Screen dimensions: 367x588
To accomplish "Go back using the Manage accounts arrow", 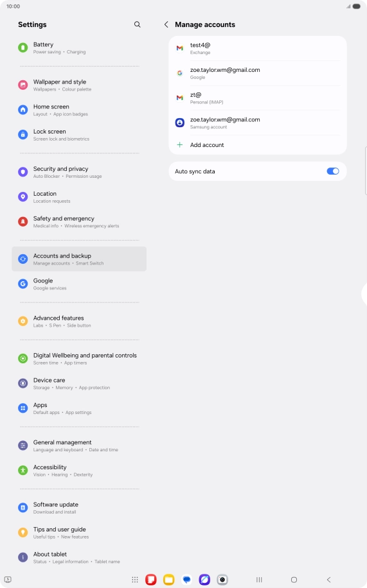I will coord(166,24).
